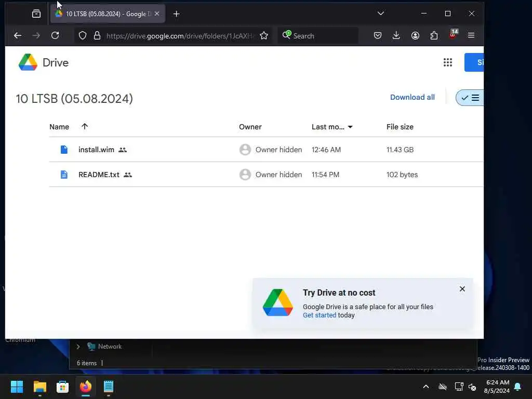
Task: Click shared icon next to install.wim
Action: pyautogui.click(x=123, y=150)
